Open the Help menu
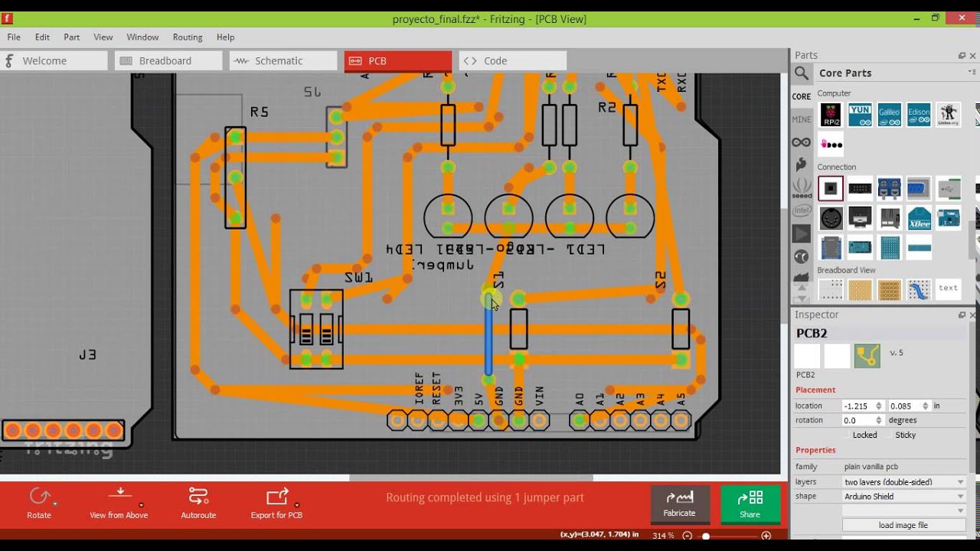Screen dimensions: 980x551 point(225,37)
